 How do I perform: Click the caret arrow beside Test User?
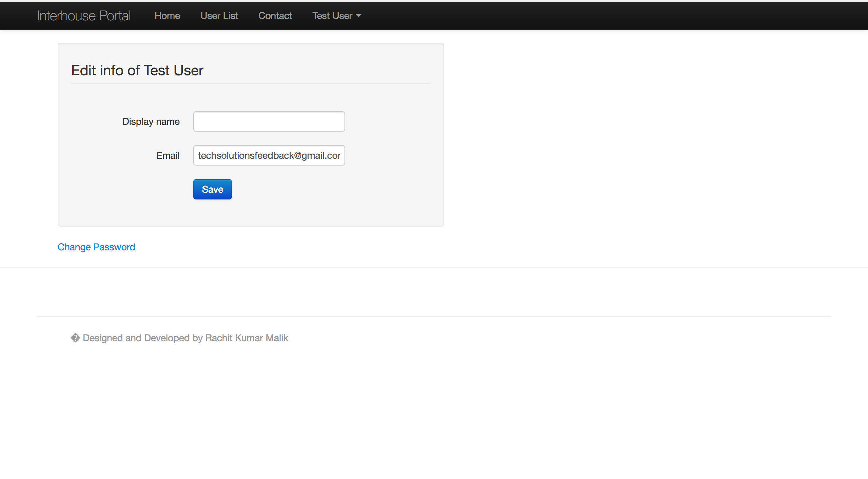tap(359, 16)
